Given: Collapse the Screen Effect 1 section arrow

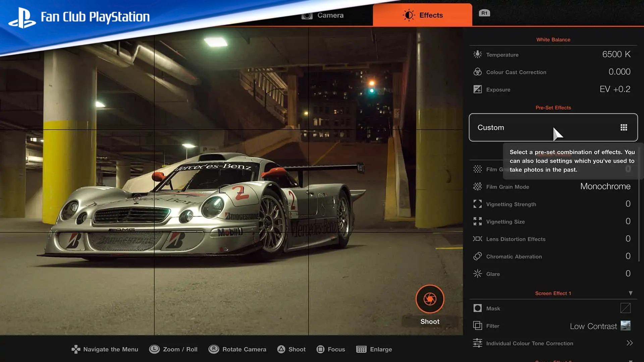Looking at the screenshot, I should [631, 293].
